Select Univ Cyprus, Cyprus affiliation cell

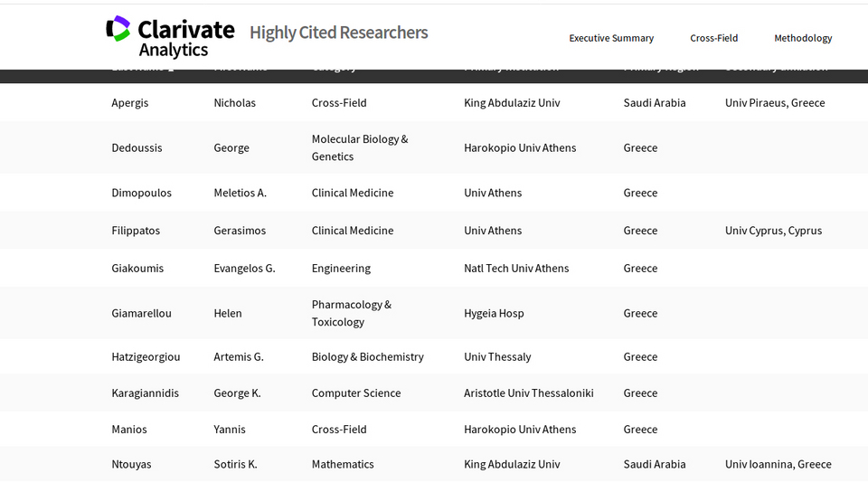click(773, 231)
